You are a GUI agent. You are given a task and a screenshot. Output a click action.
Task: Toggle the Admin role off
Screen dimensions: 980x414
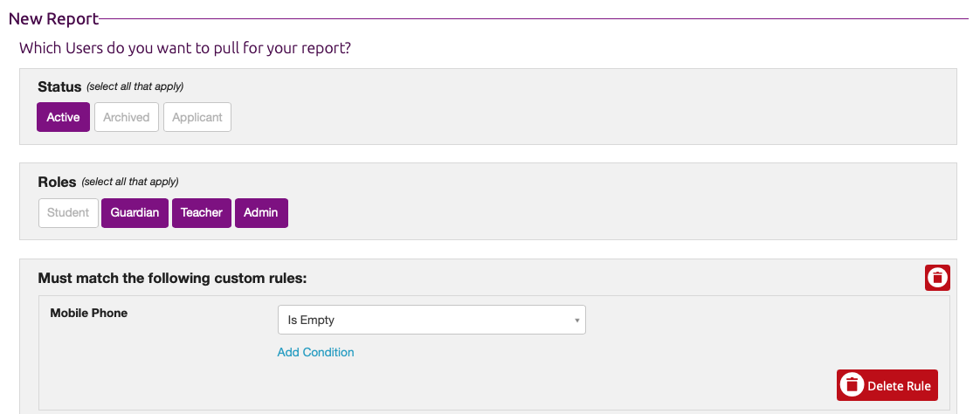[261, 212]
